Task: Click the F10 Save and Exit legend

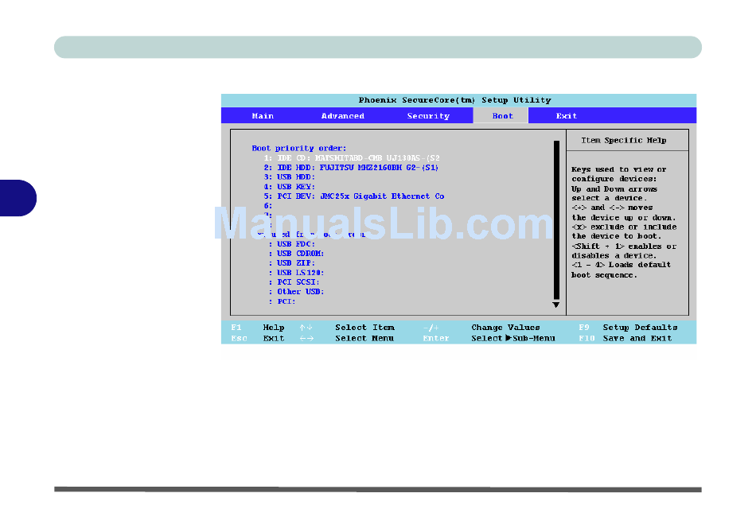Action: (x=625, y=338)
